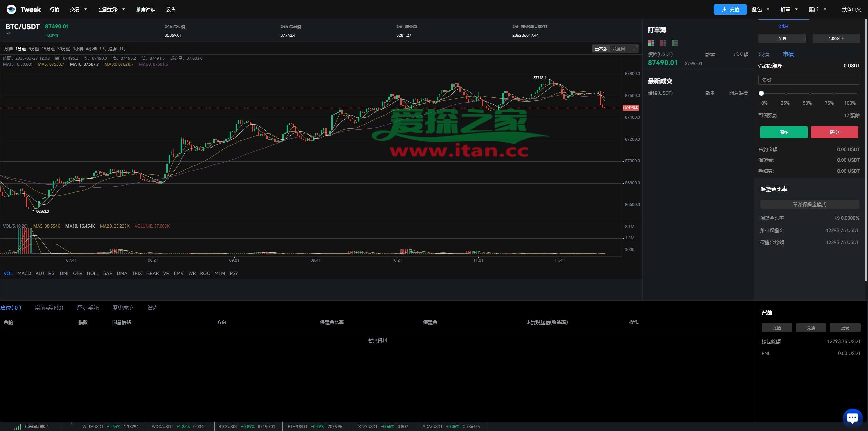Click the red 開空 open short button
Viewport: 868px width, 431px height.
click(x=834, y=132)
